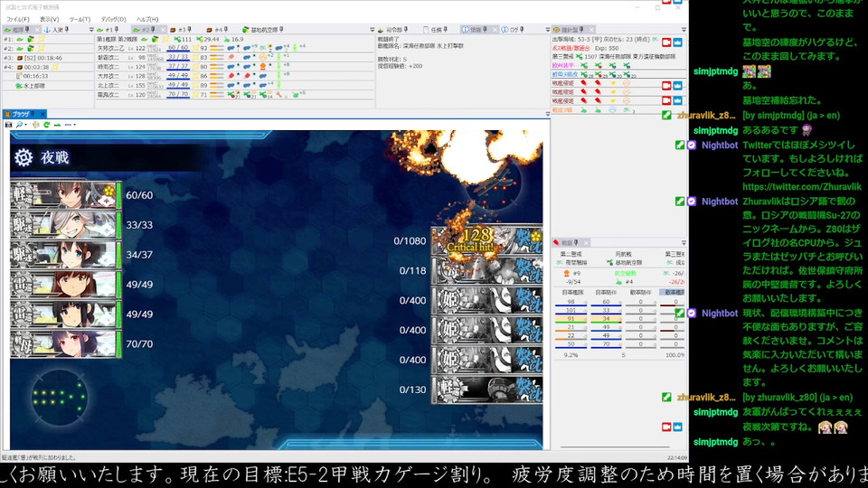868x488 pixels.
Task: Toggle the pin on the 入渠 tab
Action: pos(67,29)
